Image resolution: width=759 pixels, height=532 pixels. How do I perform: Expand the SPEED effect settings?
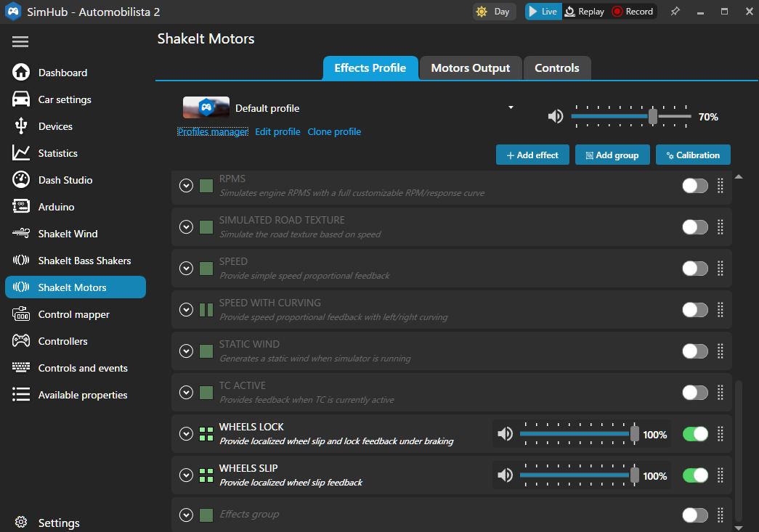186,269
